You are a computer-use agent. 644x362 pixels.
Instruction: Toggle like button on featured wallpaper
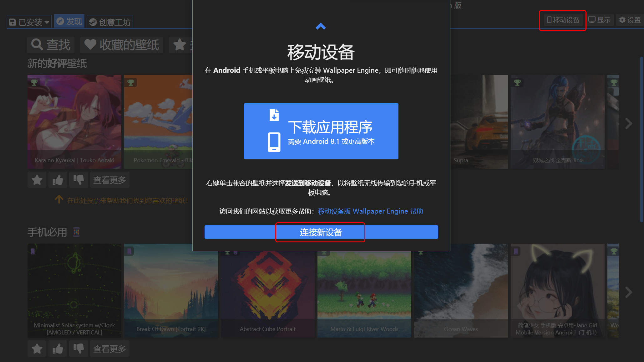tap(58, 179)
